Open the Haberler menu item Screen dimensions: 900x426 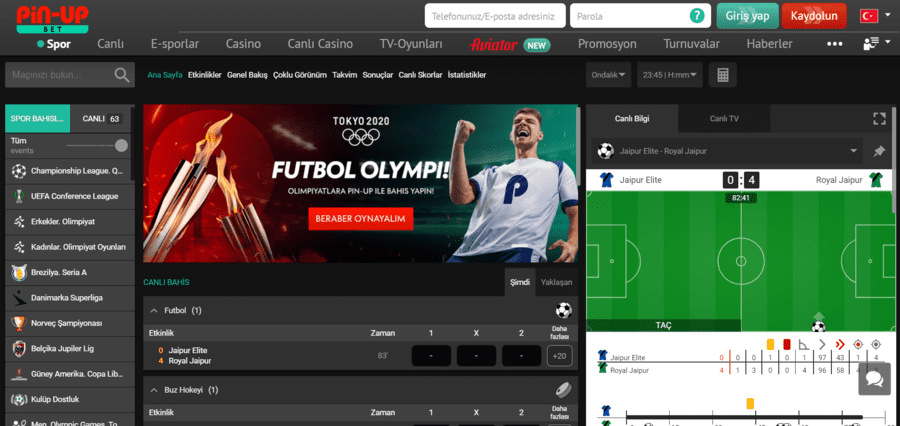point(769,44)
